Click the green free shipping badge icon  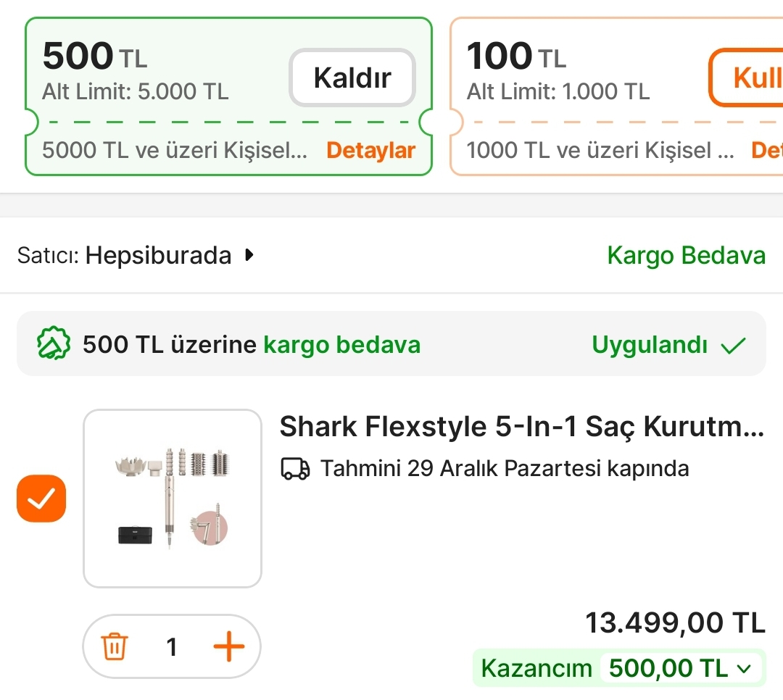54,344
